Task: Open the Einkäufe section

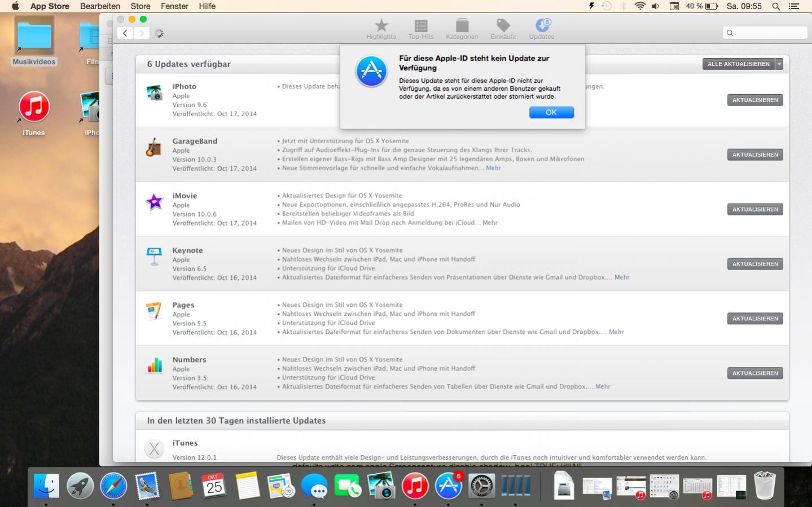Action: 503,29
